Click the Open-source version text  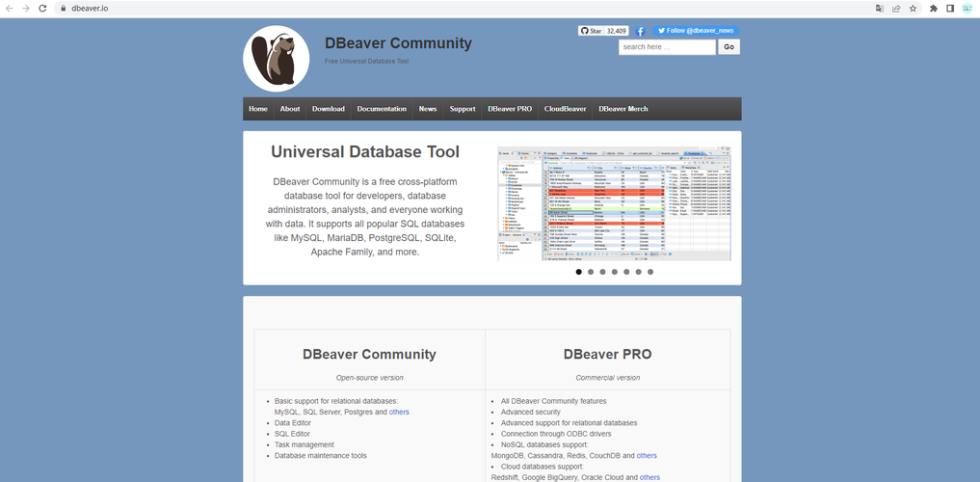pos(369,378)
